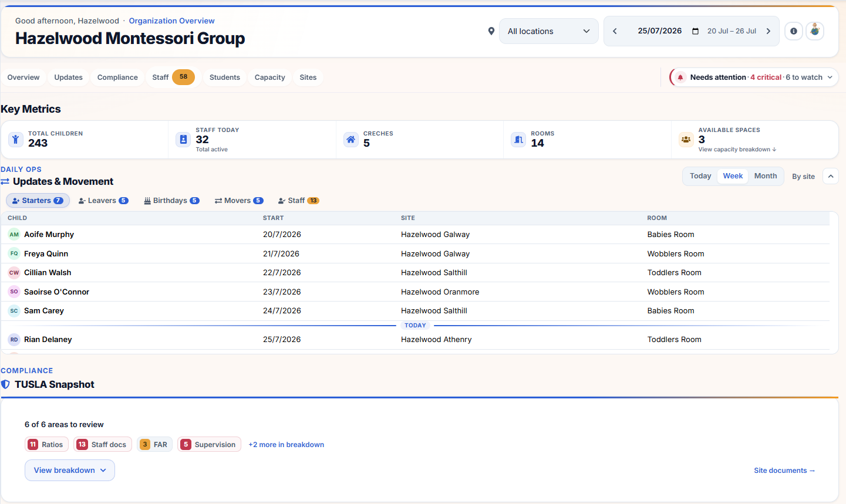The width and height of the screenshot is (846, 504).
Task: Click the location pin icon
Action: pos(491,31)
